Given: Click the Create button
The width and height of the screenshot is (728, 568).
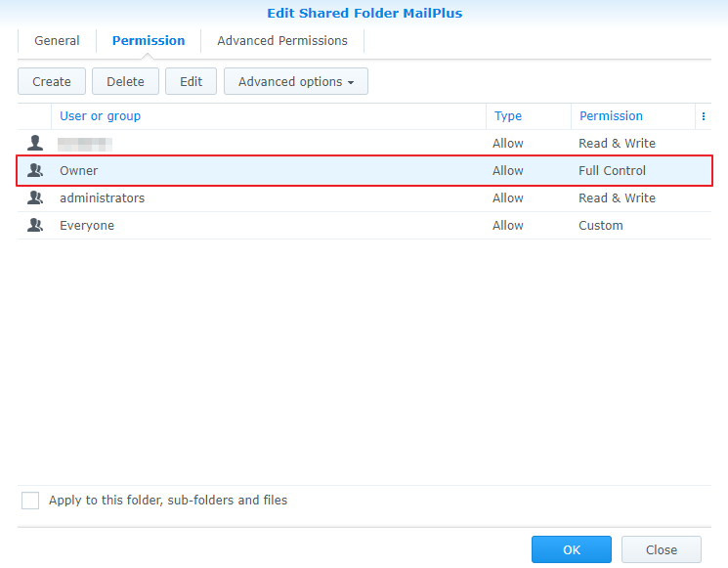Looking at the screenshot, I should pyautogui.click(x=52, y=81).
